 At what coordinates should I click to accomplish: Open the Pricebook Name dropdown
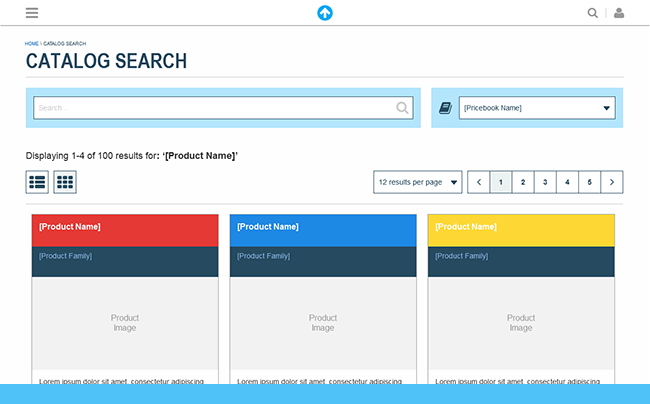tap(537, 108)
